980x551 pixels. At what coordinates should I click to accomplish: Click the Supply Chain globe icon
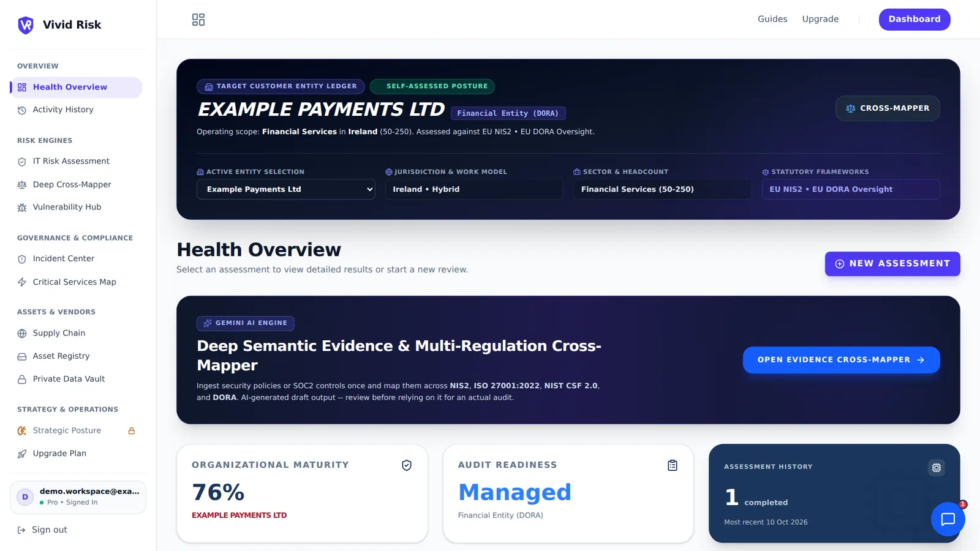click(22, 334)
